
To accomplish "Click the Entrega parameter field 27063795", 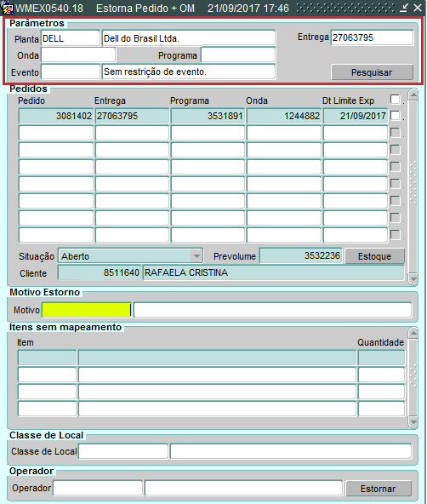I will [x=372, y=37].
